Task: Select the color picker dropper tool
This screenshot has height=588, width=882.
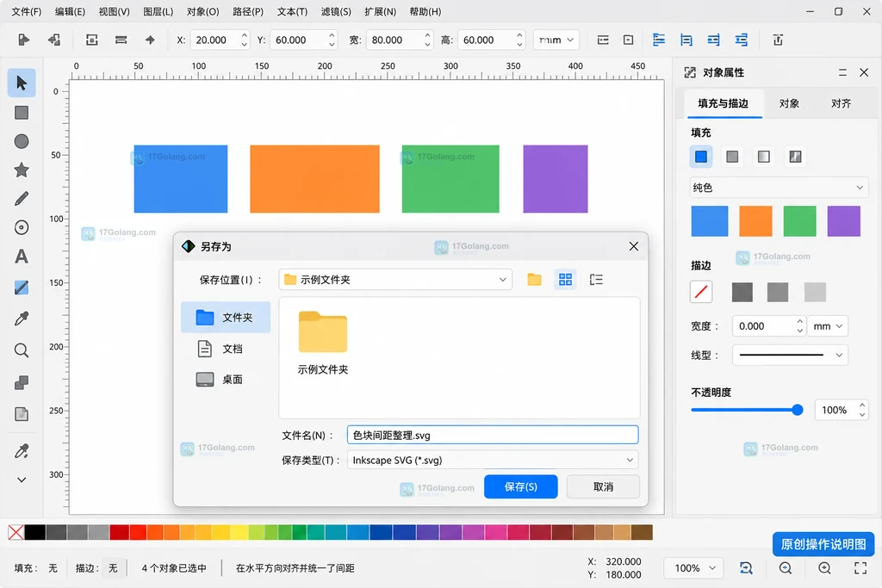Action: (x=22, y=319)
